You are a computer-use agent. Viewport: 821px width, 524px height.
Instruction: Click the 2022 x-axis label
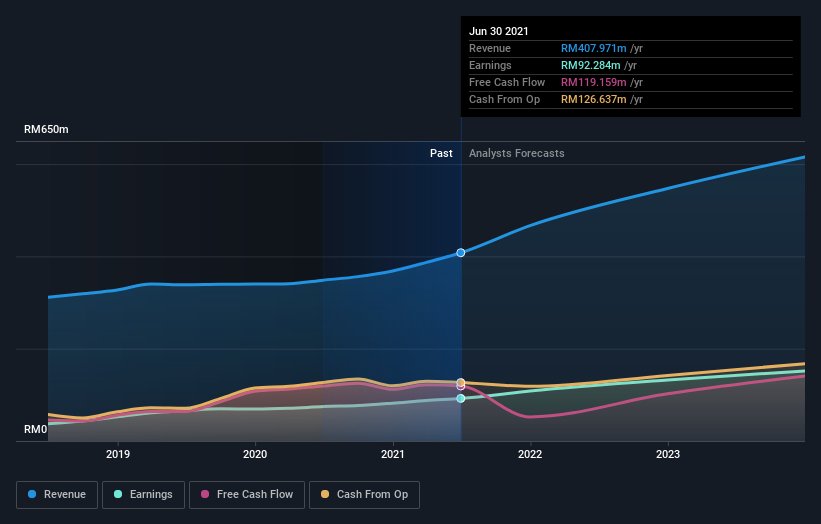[530, 454]
